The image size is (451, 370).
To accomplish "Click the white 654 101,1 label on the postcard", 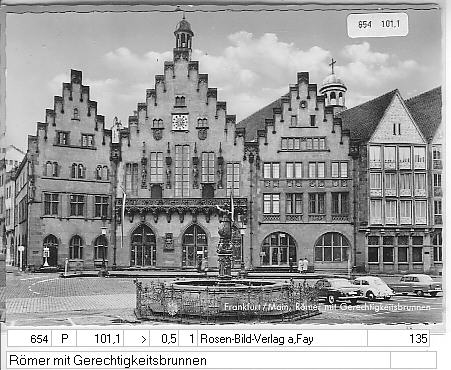I will pos(377,25).
